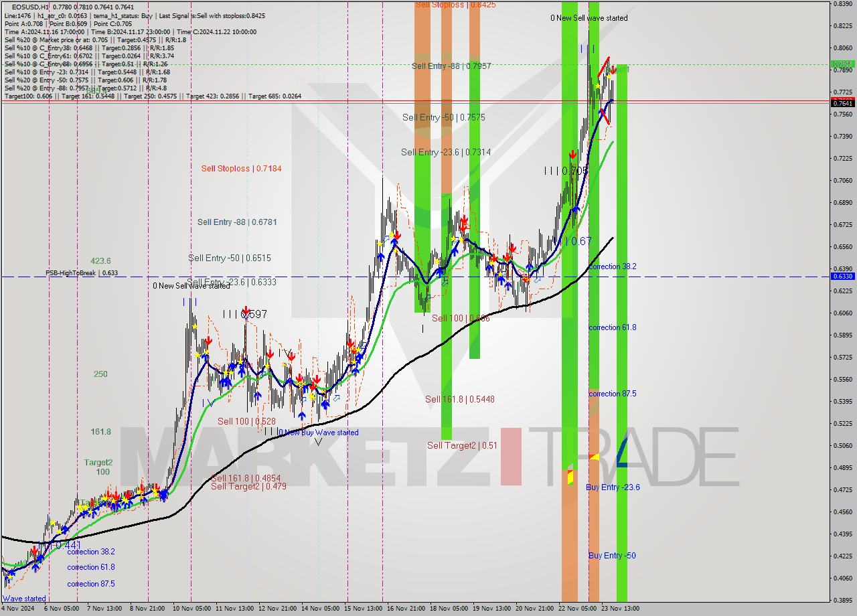Click the 0.5060 price axis value
The image size is (857, 616).
coord(842,445)
